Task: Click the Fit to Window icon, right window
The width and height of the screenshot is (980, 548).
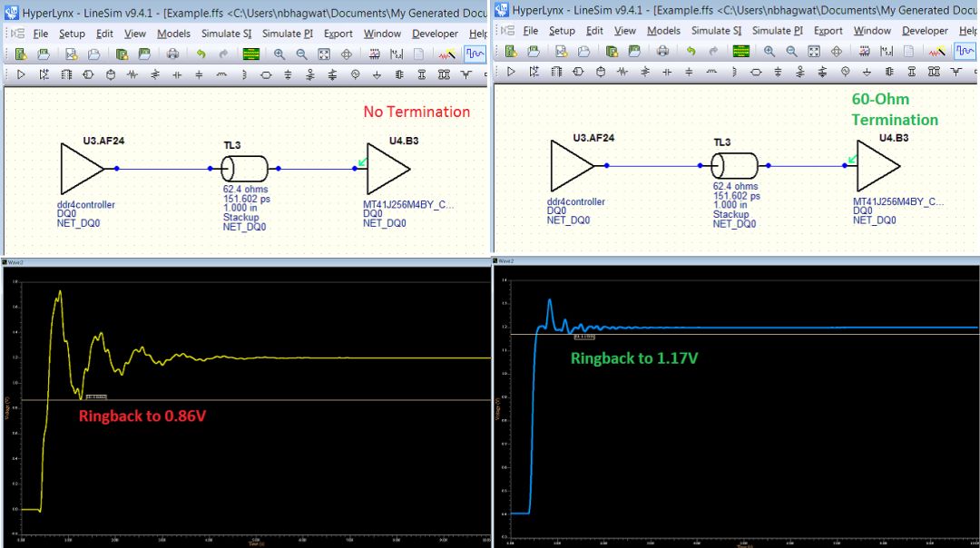Action: tap(814, 53)
